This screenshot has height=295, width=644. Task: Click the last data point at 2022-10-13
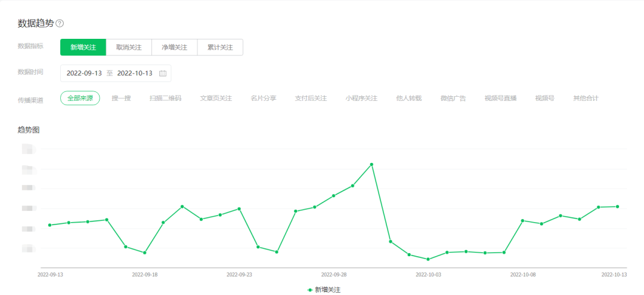click(617, 207)
